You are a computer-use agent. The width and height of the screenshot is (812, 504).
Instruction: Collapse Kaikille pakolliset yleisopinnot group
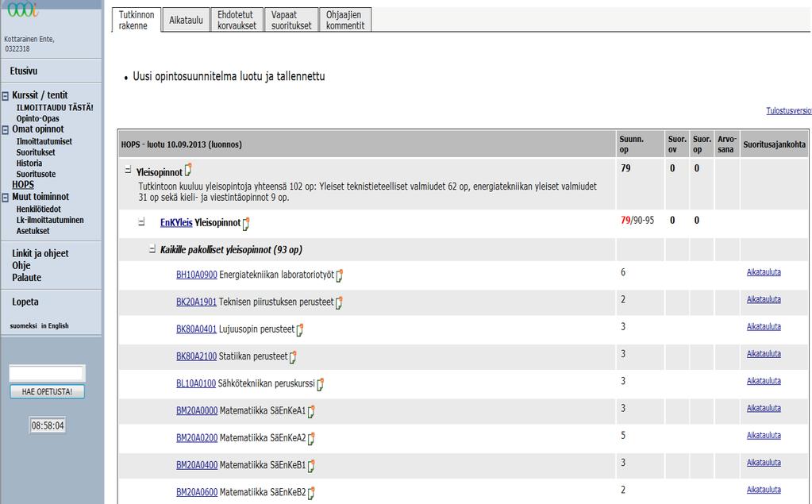tap(152, 248)
